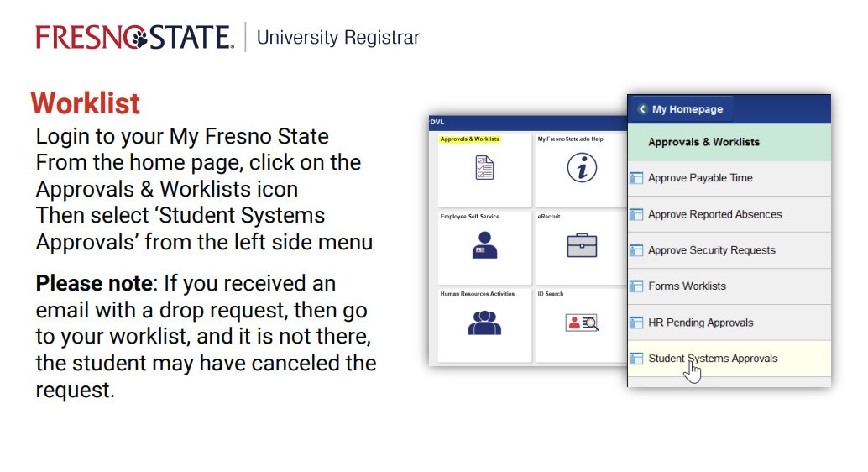Click the My.FresnoState.edu Help info icon
868x472 pixels.
[581, 168]
